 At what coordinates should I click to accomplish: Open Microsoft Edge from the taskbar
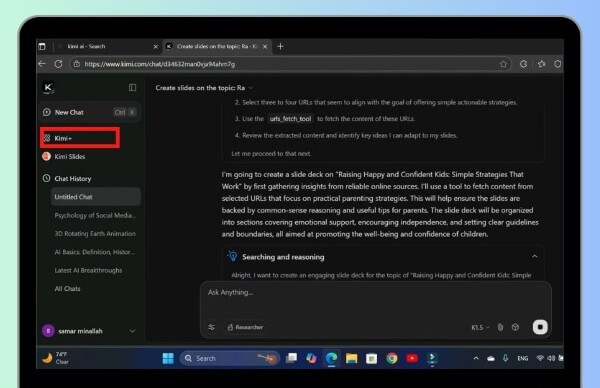(331, 358)
